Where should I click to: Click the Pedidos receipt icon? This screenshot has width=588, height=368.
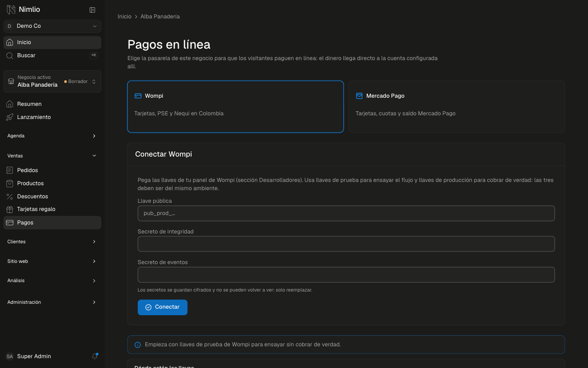point(10,171)
